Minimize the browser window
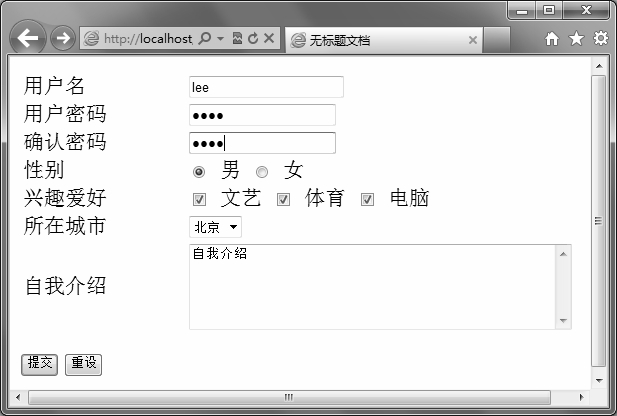 (522, 11)
